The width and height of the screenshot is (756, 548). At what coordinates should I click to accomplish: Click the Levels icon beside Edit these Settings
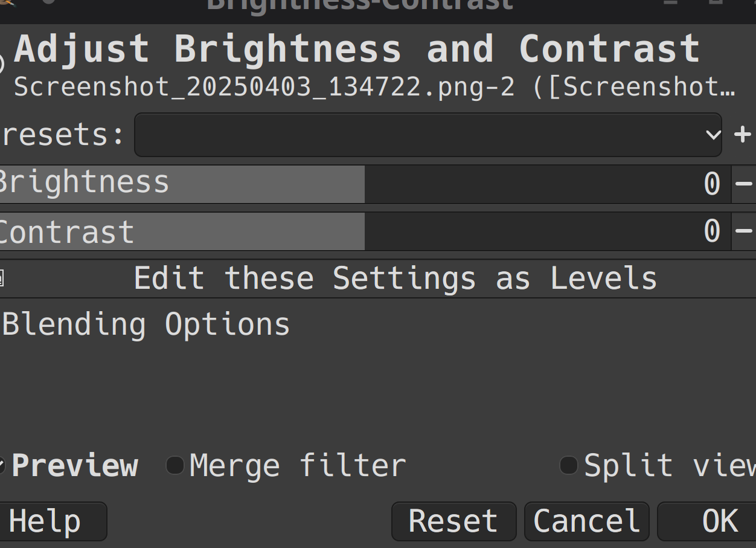(x=2, y=279)
